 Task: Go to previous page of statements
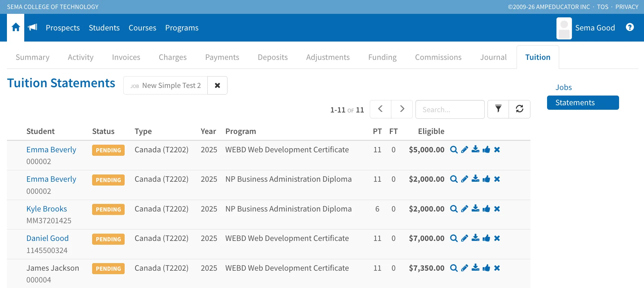(x=381, y=109)
